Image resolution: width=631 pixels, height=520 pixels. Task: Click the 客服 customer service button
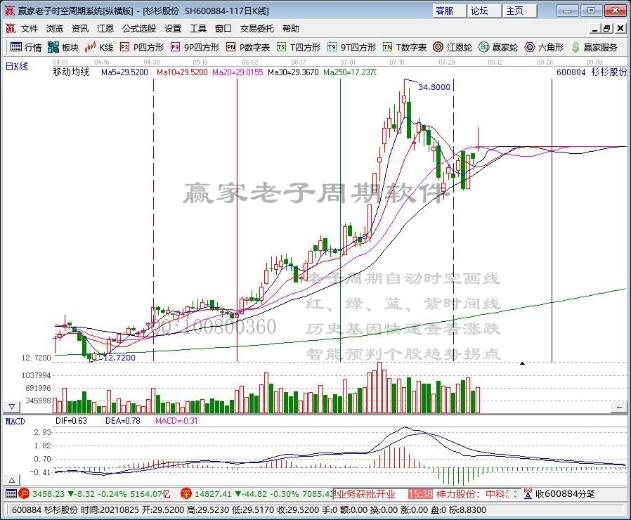[x=450, y=10]
